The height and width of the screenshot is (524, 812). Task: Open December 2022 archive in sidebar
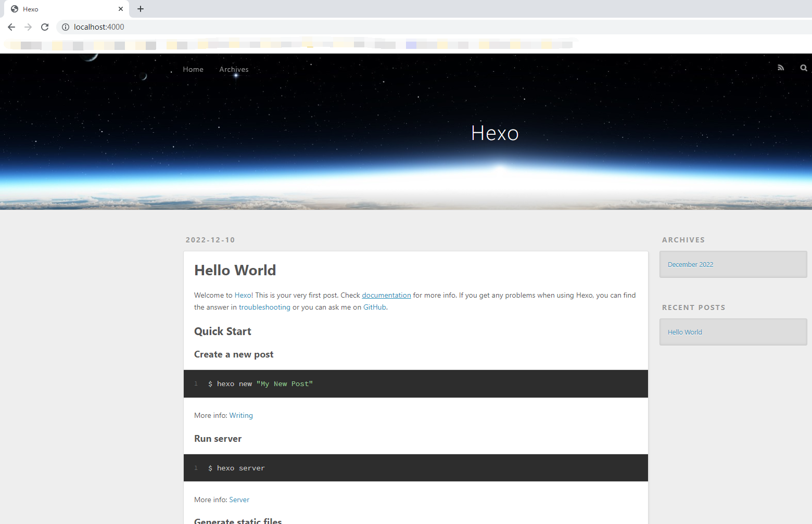pyautogui.click(x=690, y=264)
